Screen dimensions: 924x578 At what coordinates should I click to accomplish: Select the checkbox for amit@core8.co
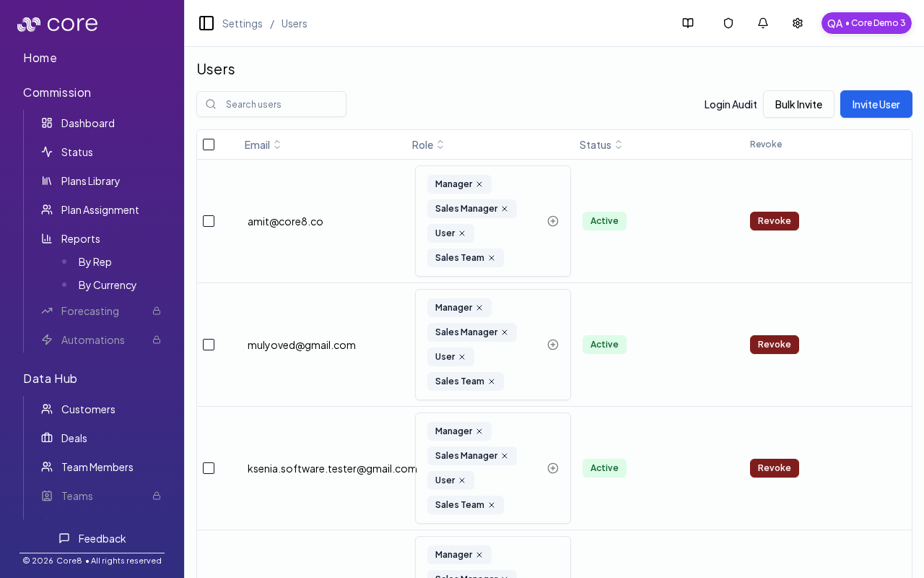pos(209,221)
